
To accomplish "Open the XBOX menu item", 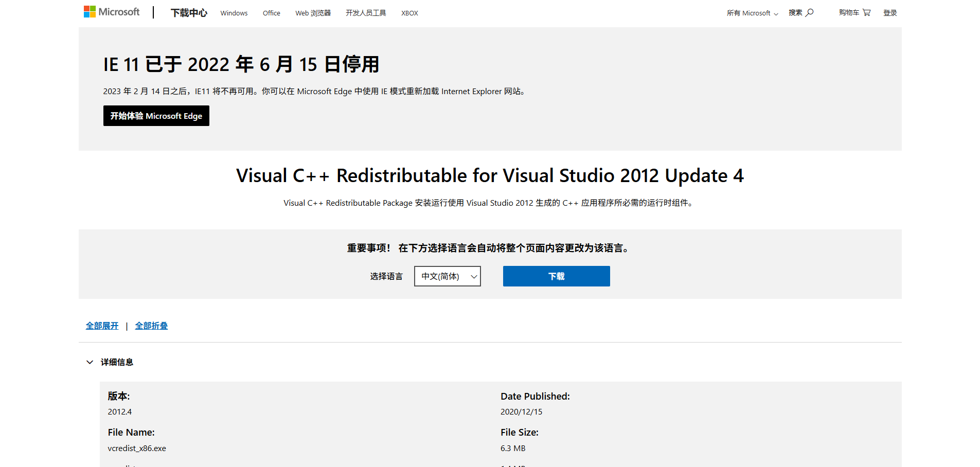I will (409, 13).
